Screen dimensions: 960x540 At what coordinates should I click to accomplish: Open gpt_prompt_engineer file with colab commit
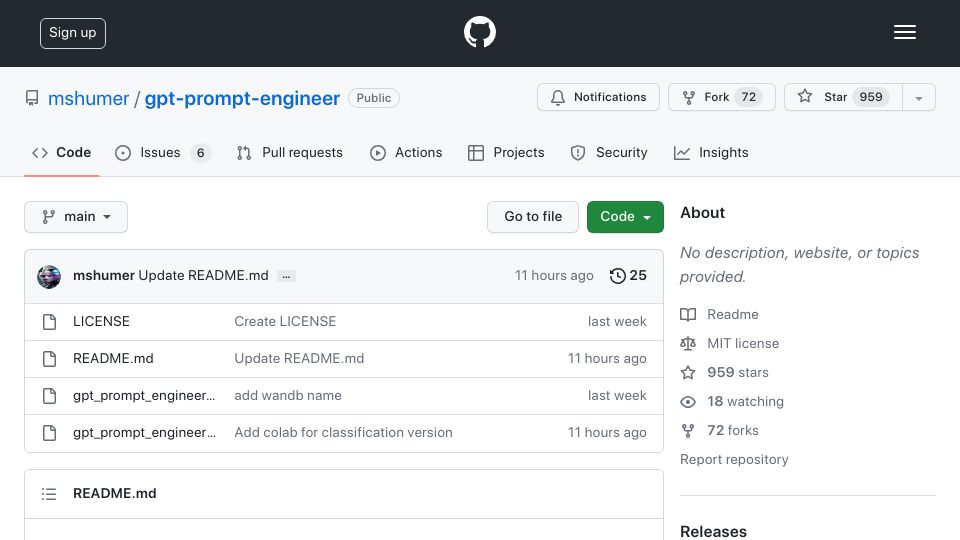(144, 432)
